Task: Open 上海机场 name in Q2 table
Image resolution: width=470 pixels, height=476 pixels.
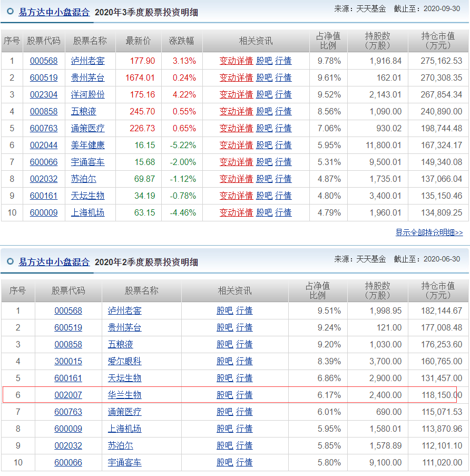Action: click(x=125, y=429)
